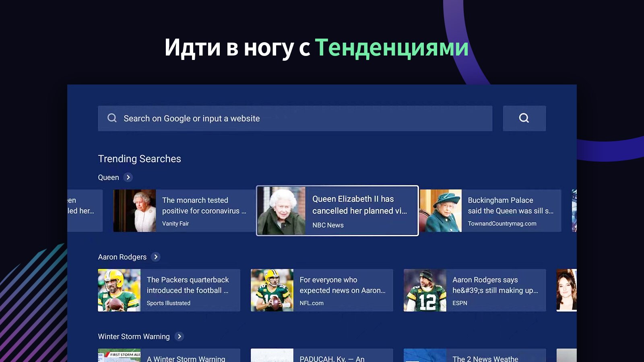
Task: Open the A Winter Storm Warning card
Action: (169, 356)
